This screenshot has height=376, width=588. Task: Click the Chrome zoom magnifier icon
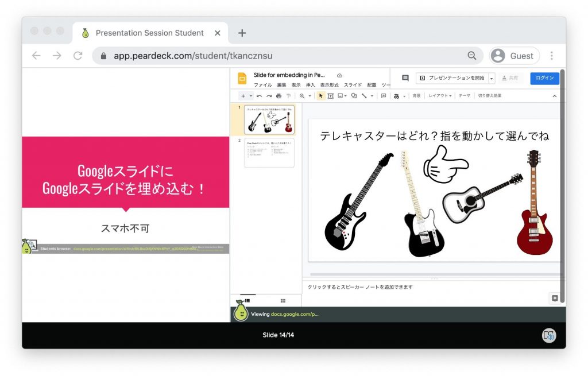(472, 56)
